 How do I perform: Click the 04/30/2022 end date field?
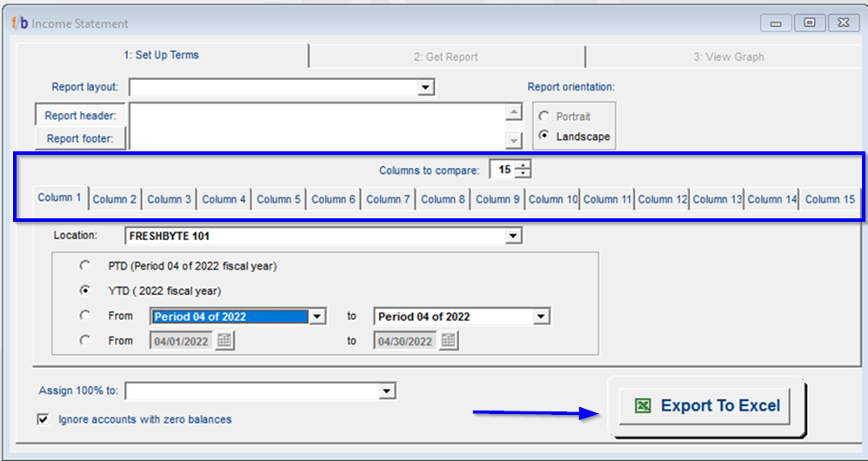click(x=406, y=341)
